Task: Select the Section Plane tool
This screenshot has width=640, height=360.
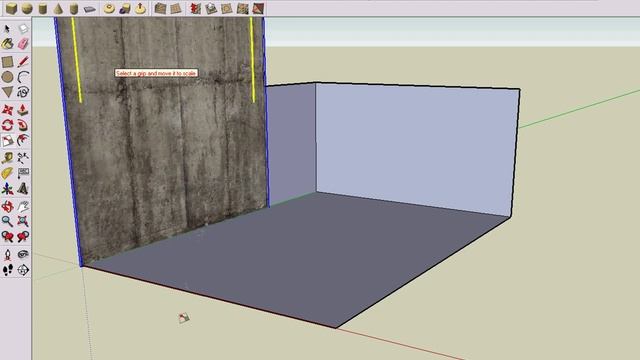Action: click(23, 270)
